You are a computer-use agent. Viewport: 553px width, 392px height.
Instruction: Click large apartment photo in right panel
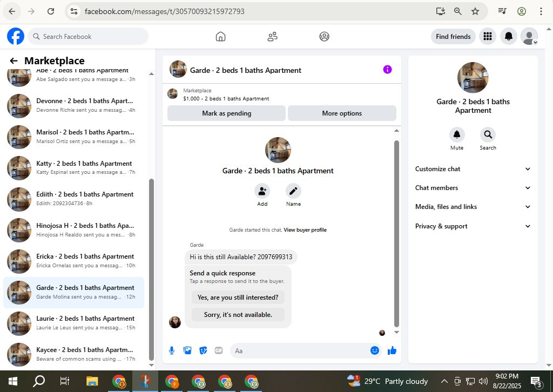(473, 78)
